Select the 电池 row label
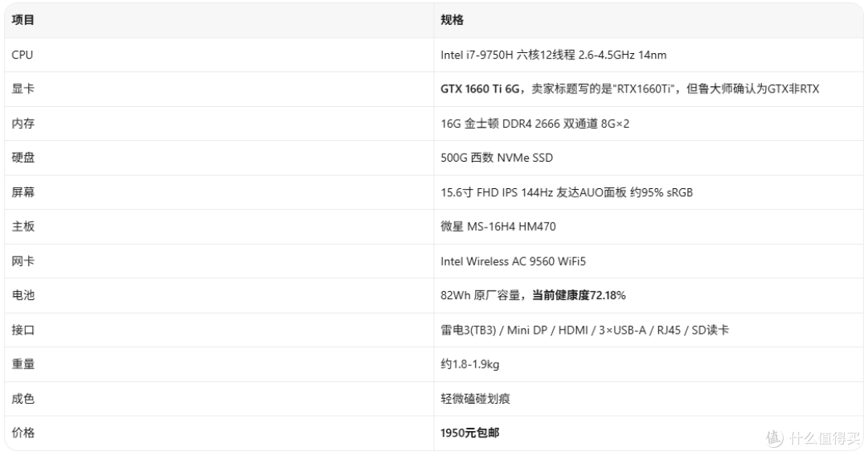This screenshot has height=456, width=868. [23, 295]
